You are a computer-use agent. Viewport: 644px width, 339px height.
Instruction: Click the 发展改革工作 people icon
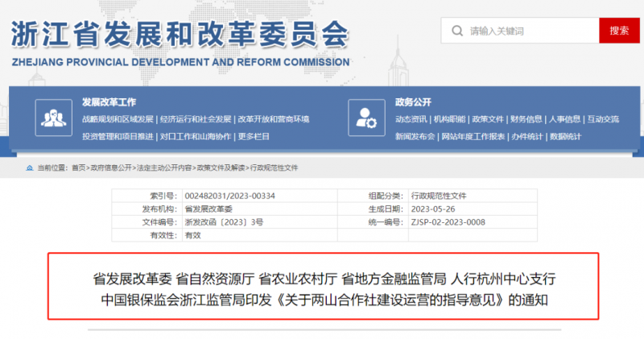click(54, 118)
